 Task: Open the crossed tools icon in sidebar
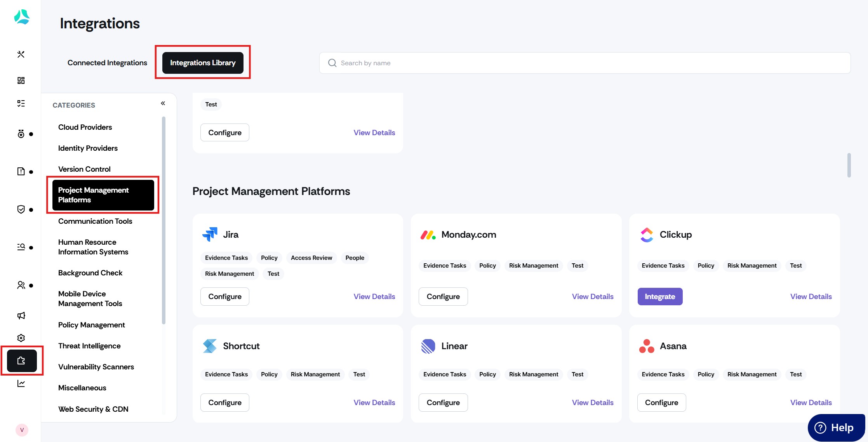21,54
